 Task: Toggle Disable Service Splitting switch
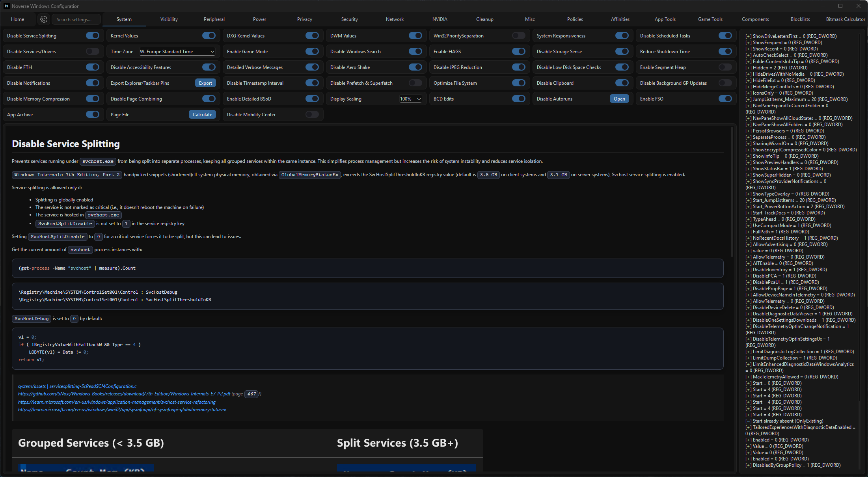[93, 36]
